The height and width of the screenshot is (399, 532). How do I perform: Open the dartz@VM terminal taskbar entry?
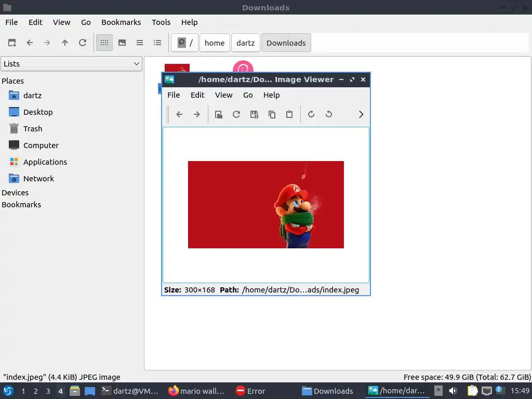click(x=130, y=391)
